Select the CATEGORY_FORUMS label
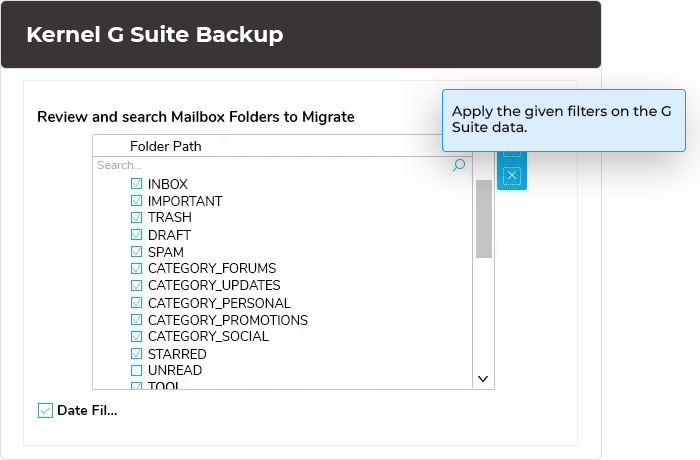This screenshot has width=700, height=460. pos(212,268)
